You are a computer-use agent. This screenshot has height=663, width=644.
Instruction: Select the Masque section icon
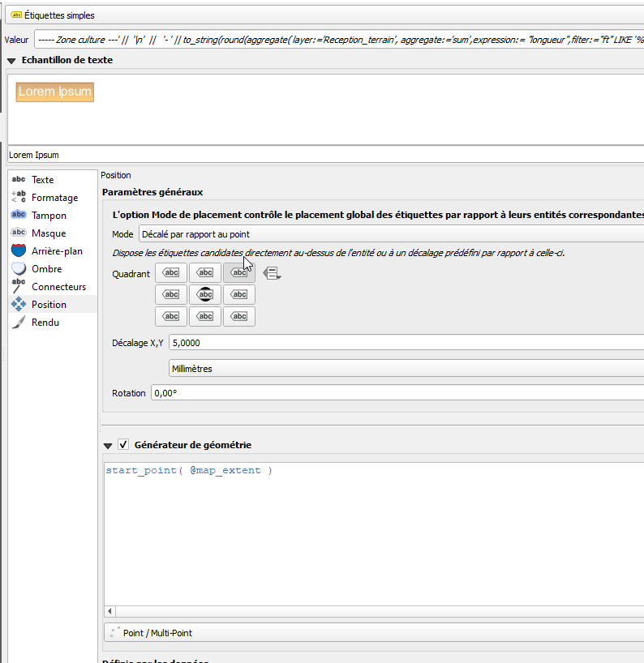tap(19, 233)
